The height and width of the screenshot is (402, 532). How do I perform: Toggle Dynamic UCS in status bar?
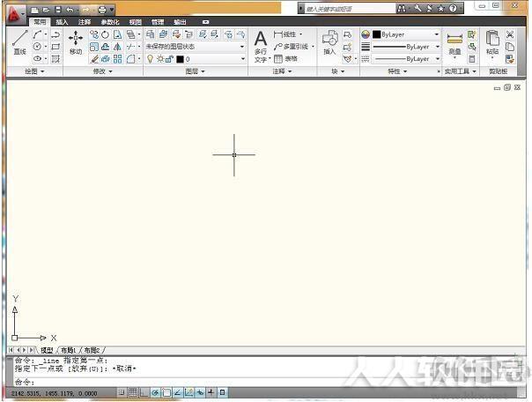point(189,393)
